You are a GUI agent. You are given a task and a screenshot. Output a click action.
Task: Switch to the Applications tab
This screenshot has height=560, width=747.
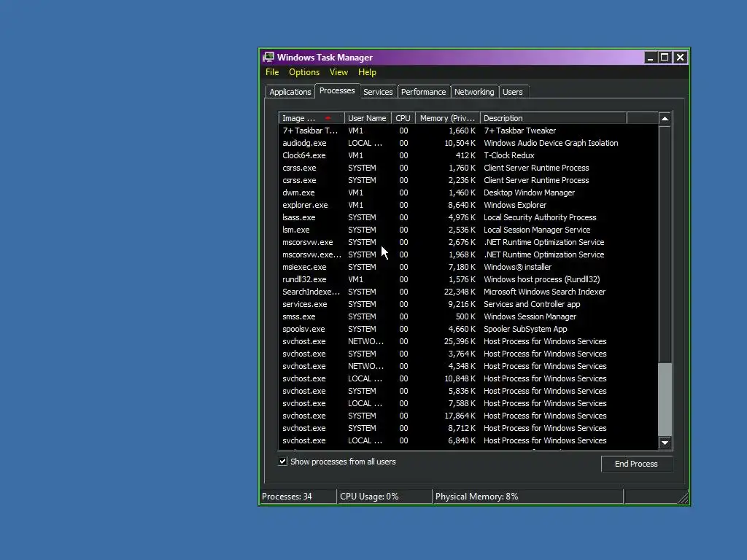click(290, 92)
